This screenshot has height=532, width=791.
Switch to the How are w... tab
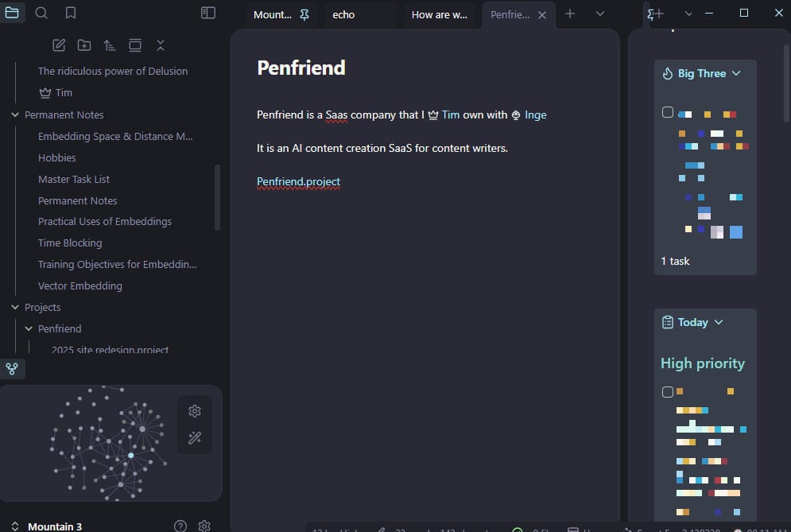click(x=440, y=15)
